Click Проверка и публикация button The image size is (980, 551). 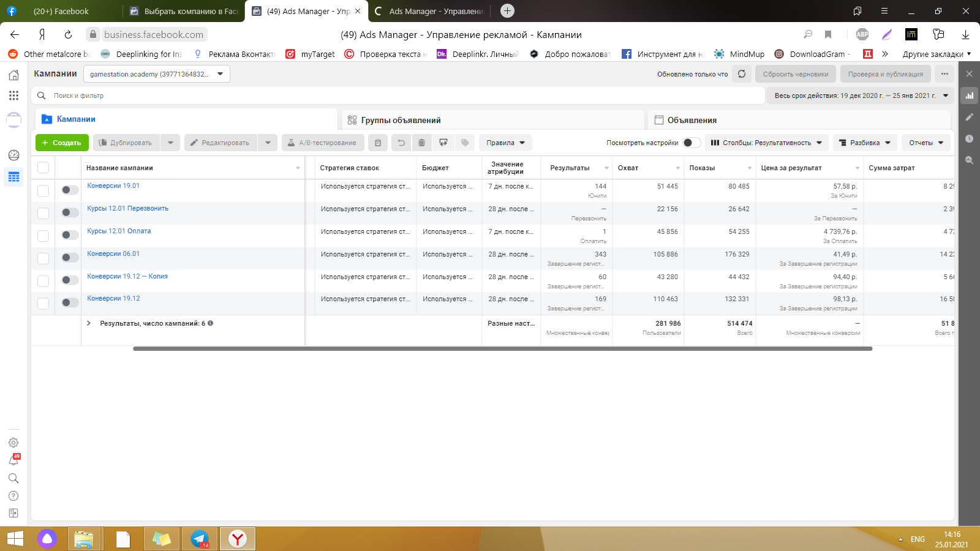coord(886,74)
